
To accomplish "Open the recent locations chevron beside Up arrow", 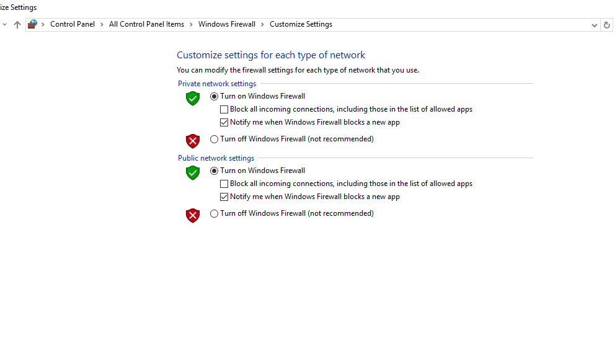I will pos(5,24).
